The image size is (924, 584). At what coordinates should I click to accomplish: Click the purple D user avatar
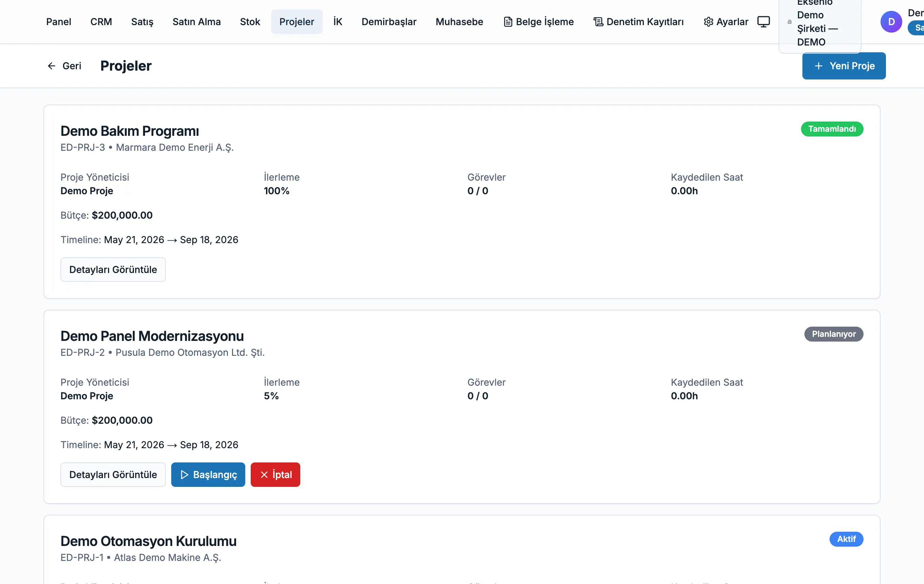click(891, 22)
